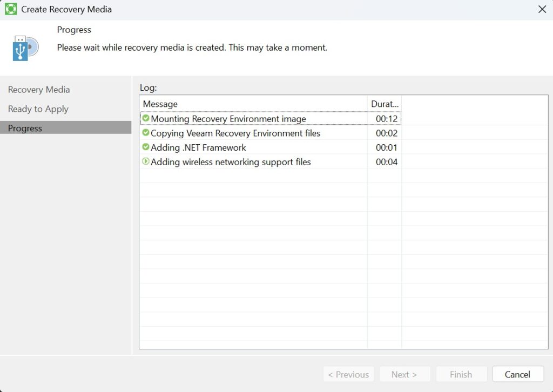Click the Duration column header
553x392 pixels.
[x=384, y=104]
